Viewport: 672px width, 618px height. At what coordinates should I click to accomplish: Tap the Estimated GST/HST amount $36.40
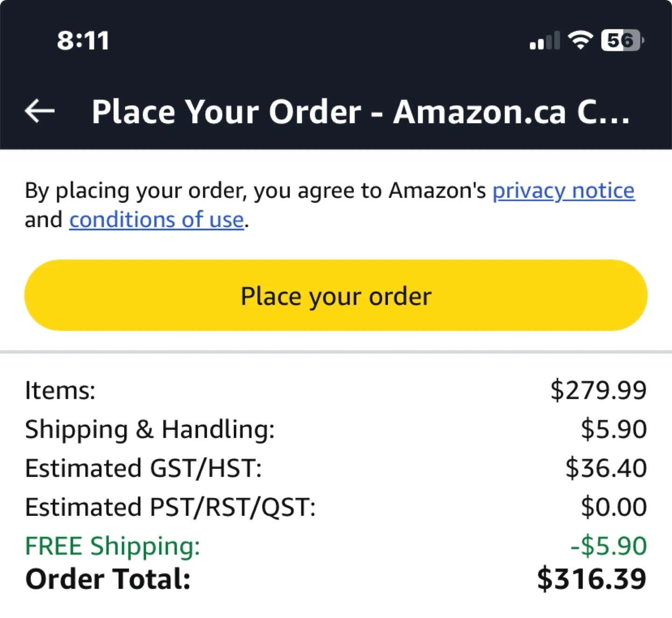pyautogui.click(x=606, y=468)
